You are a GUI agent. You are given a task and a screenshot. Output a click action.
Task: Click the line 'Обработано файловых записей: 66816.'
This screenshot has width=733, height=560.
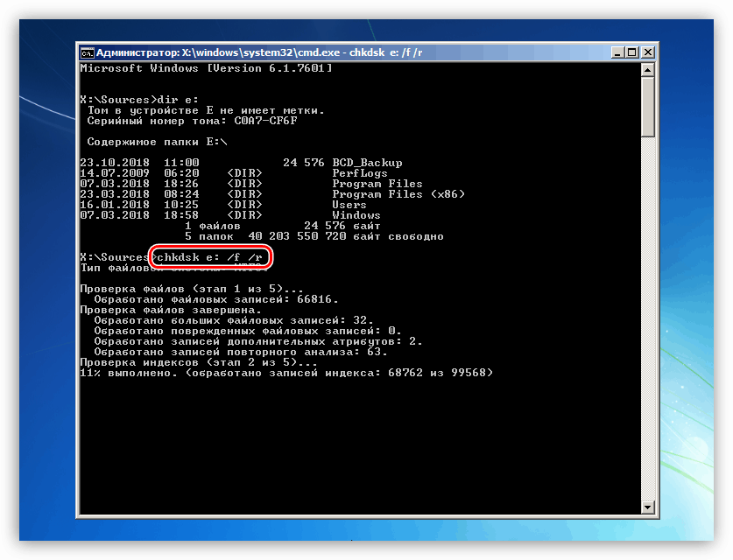click(x=216, y=299)
